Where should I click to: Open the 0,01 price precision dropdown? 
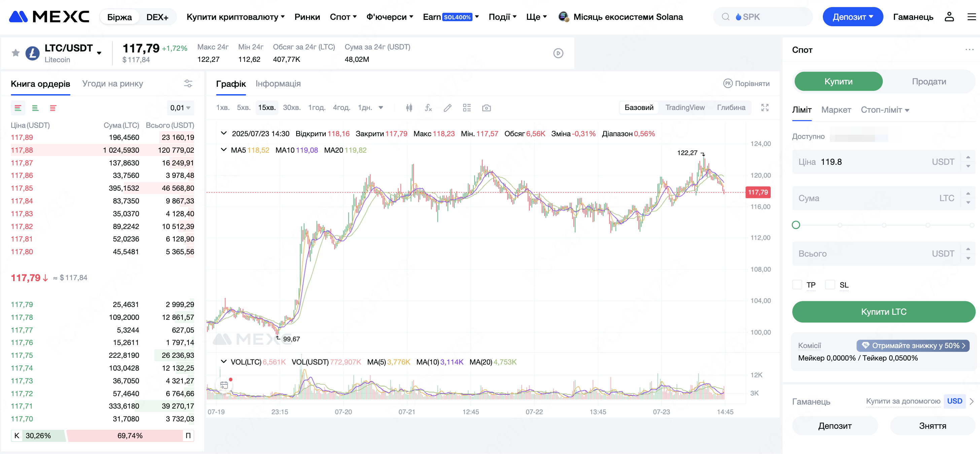(180, 108)
